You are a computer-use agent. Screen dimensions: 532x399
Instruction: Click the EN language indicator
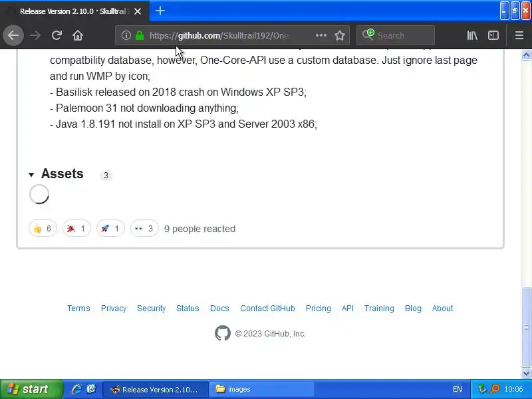pyautogui.click(x=457, y=389)
